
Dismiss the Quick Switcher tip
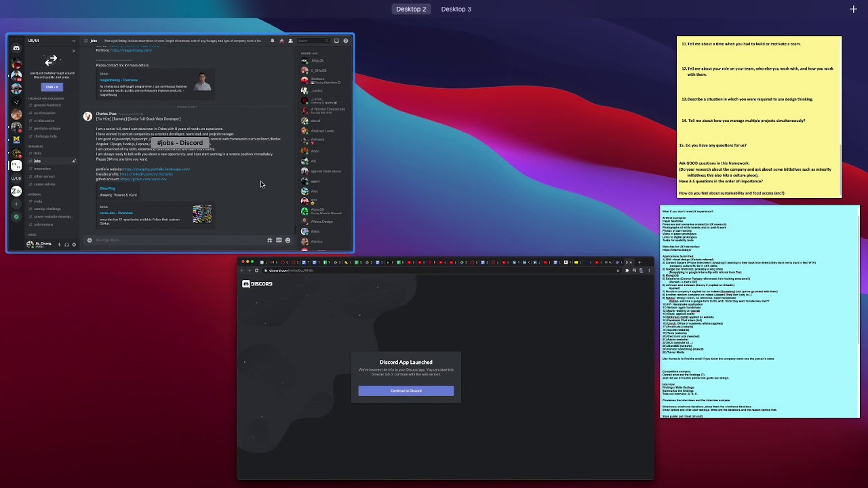pyautogui.click(x=74, y=51)
